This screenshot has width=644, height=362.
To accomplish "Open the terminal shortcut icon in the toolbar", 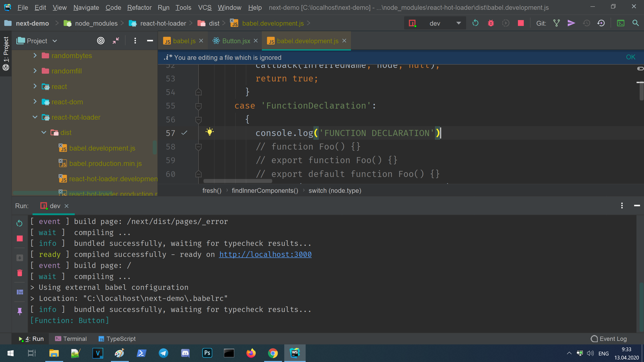I will 621,23.
